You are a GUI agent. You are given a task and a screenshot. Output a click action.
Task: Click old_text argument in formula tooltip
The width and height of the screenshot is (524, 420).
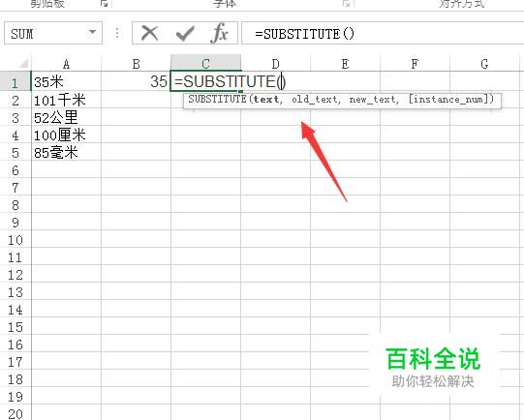point(314,100)
